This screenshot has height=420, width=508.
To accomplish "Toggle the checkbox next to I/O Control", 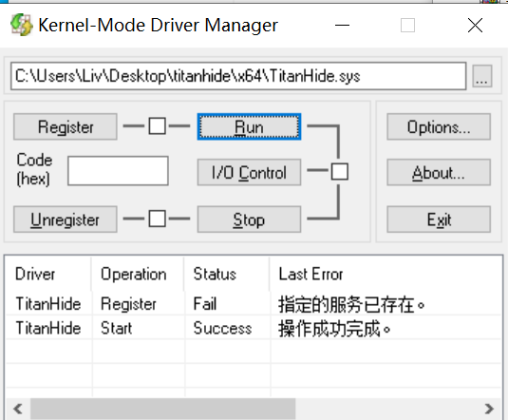I will [340, 172].
